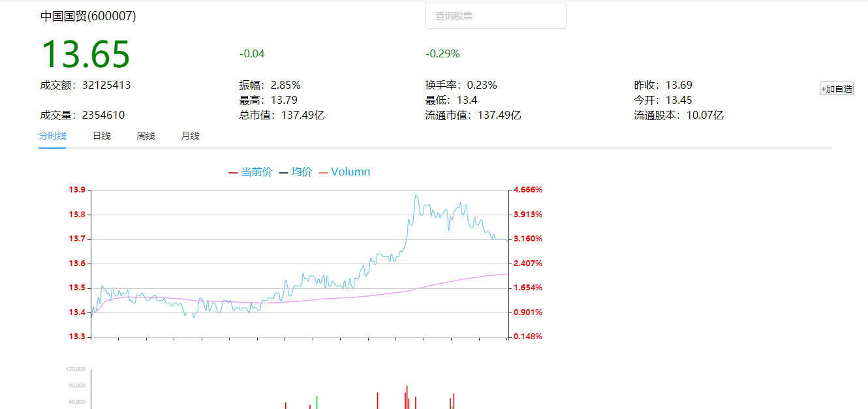Toggle the 当前价 legend series
This screenshot has height=409, width=868.
click(x=251, y=172)
